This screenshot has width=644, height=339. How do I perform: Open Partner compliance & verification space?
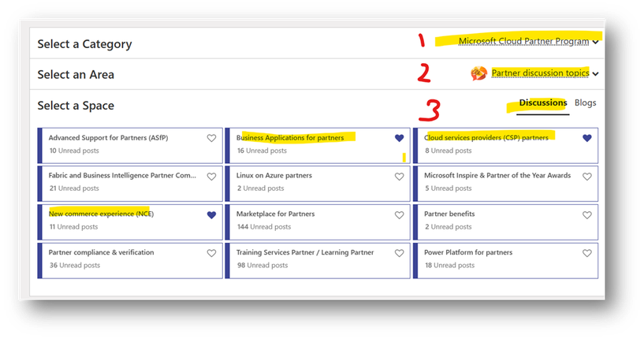pyautogui.click(x=130, y=260)
